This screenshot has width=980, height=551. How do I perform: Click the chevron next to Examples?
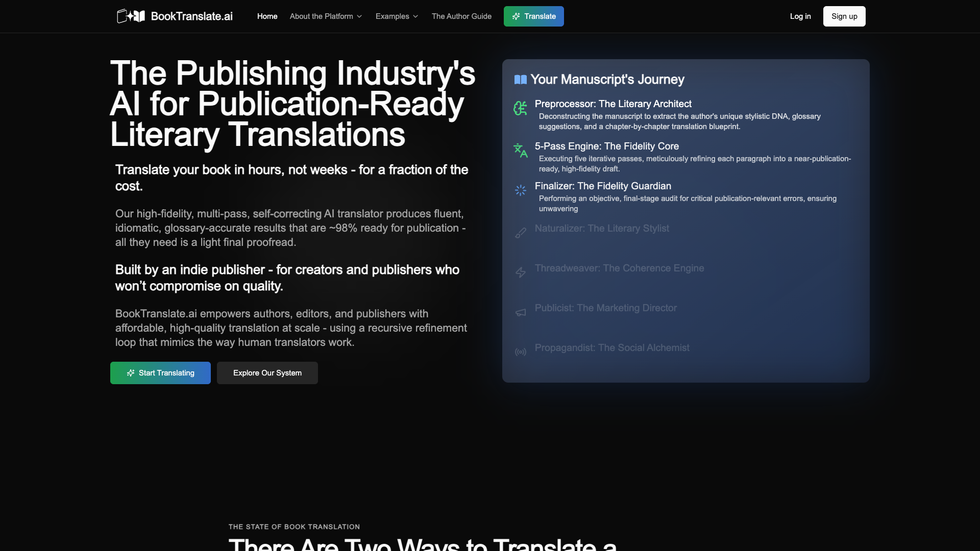point(415,16)
